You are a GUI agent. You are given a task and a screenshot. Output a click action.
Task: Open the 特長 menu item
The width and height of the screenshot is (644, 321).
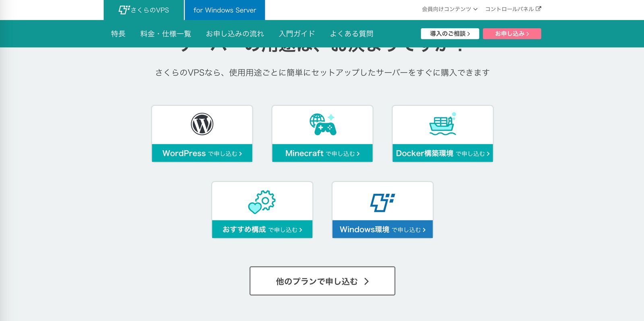click(x=118, y=34)
